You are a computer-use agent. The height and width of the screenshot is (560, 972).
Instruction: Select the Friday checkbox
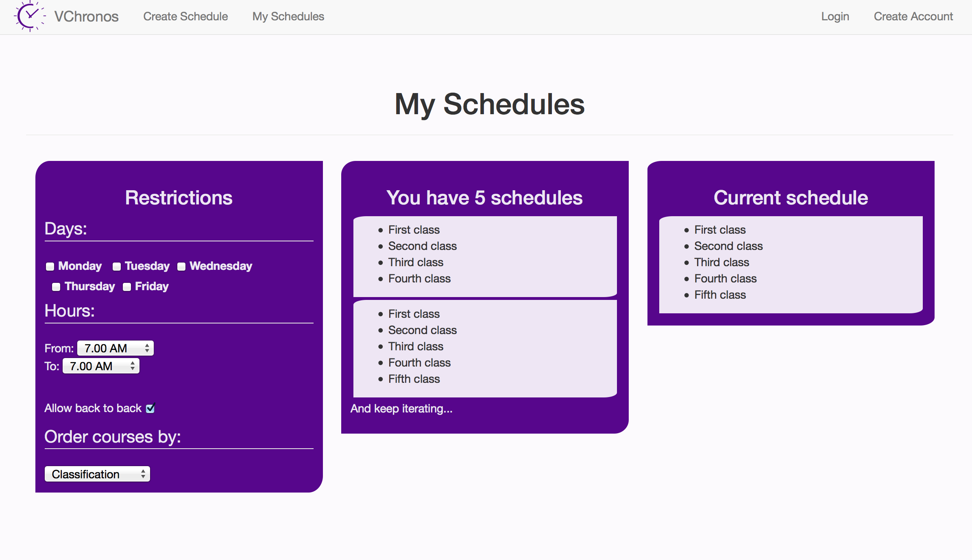tap(127, 287)
